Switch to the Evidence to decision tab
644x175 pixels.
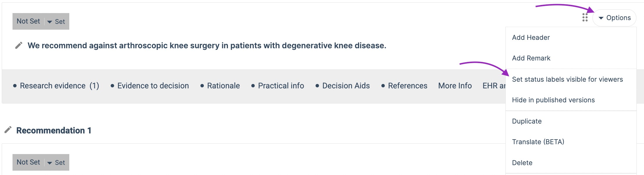point(150,86)
